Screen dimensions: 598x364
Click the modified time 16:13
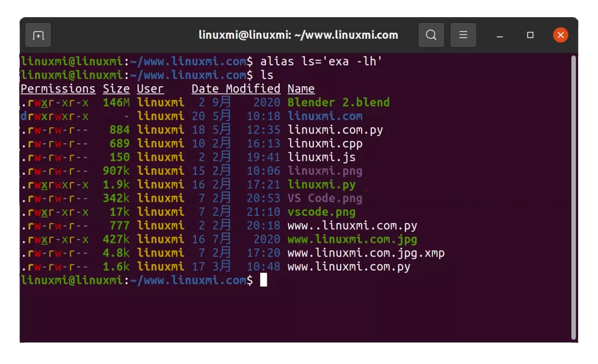coord(263,144)
